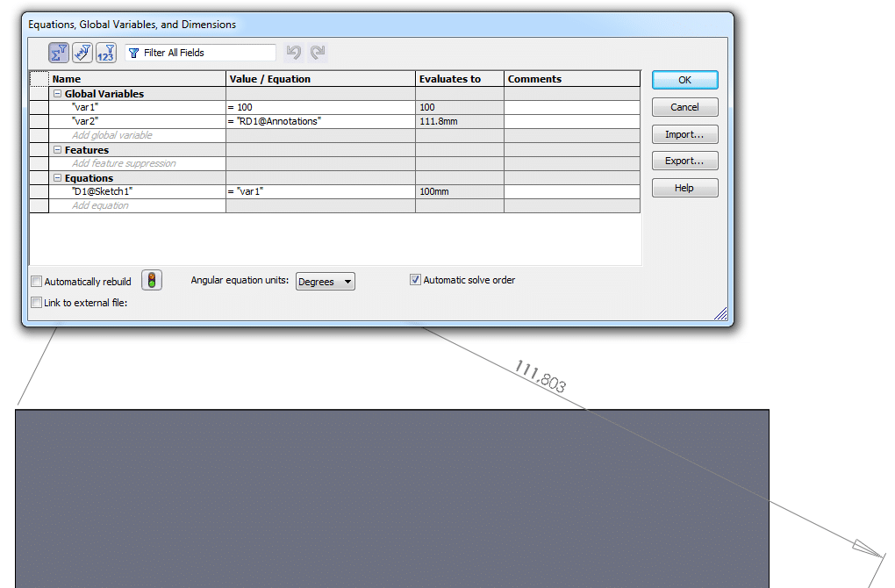Collapse the Equations section
Viewport: 895px width, 588px height.
click(x=58, y=178)
